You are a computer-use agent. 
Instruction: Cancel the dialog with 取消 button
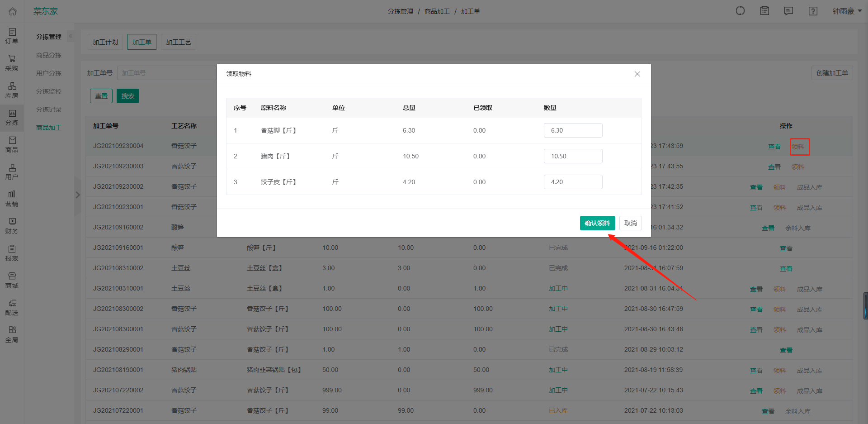(x=630, y=223)
